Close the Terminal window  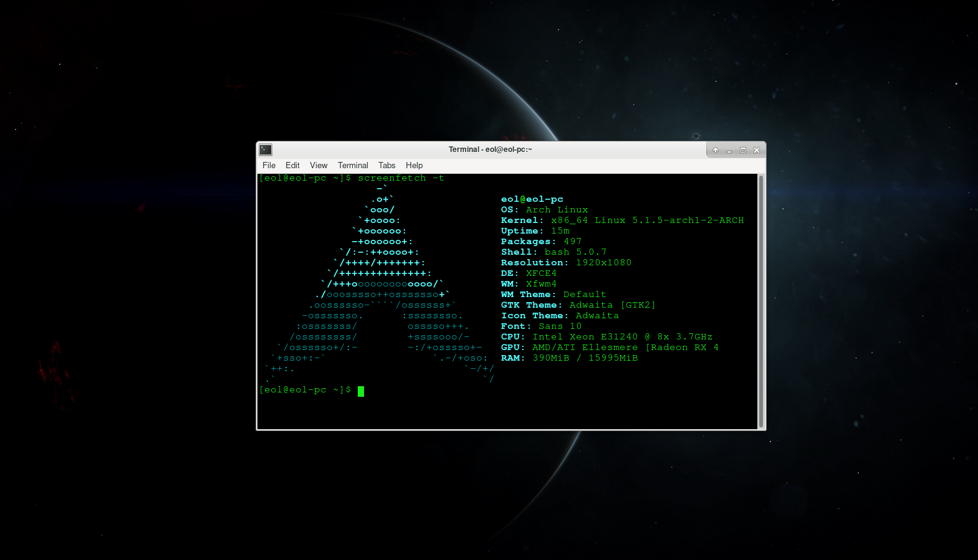pos(757,150)
